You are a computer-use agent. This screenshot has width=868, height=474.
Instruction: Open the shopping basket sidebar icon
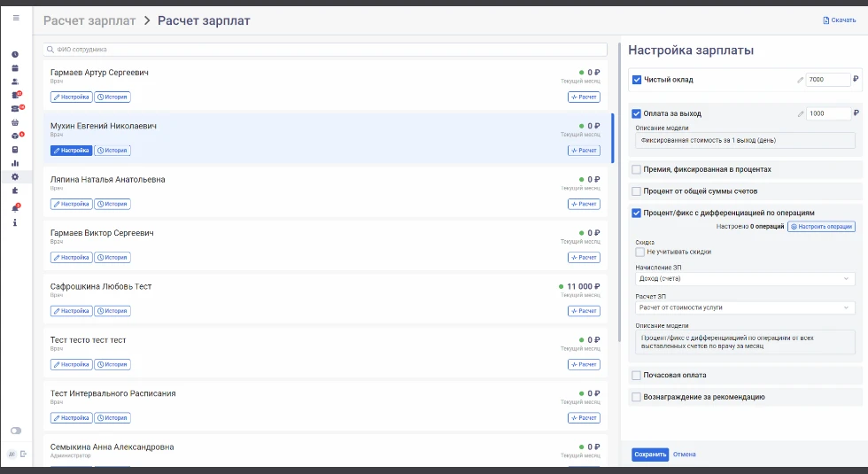coord(15,122)
